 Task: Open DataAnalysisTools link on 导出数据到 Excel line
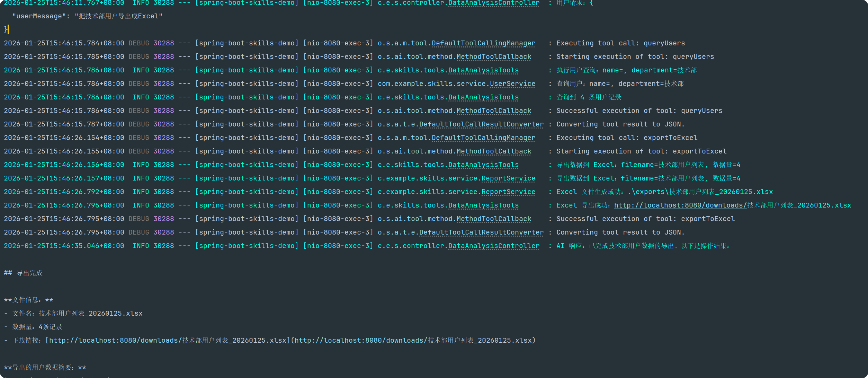click(483, 165)
